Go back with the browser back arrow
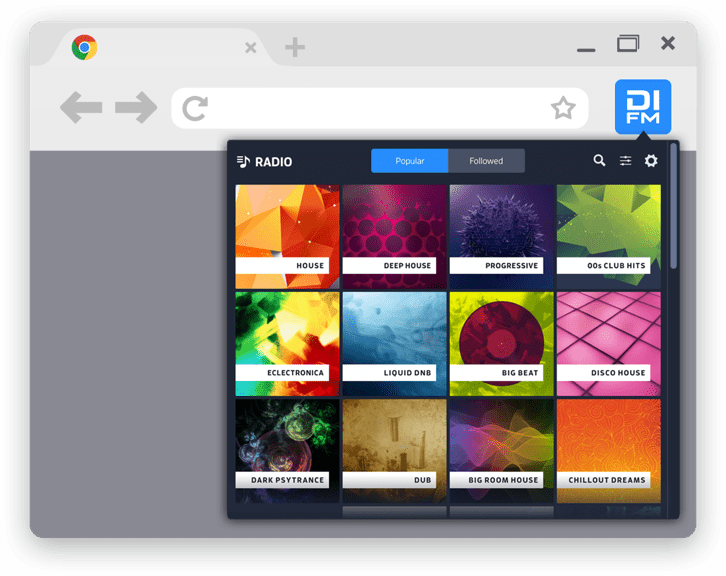Screen dimensions: 726x576 click(80, 108)
